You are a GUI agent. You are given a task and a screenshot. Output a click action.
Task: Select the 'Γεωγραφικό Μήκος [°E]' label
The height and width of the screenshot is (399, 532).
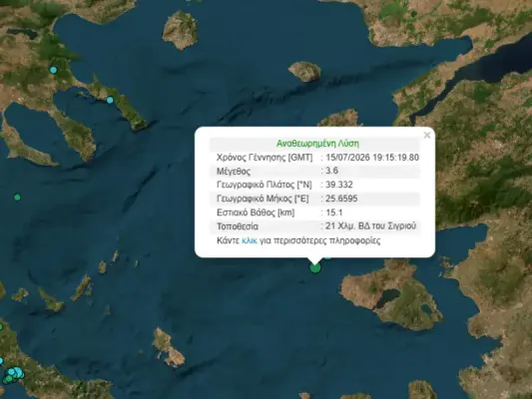[263, 199]
